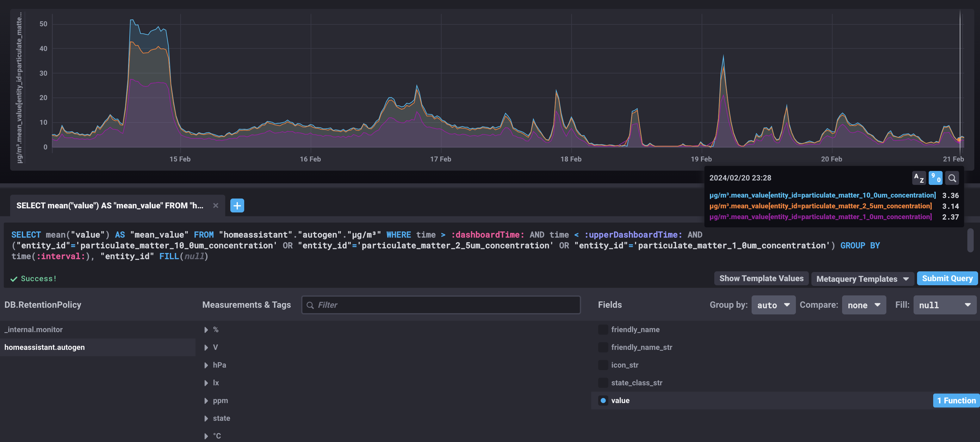Image resolution: width=980 pixels, height=442 pixels.
Task: Open the Compare none dropdown
Action: point(864,305)
